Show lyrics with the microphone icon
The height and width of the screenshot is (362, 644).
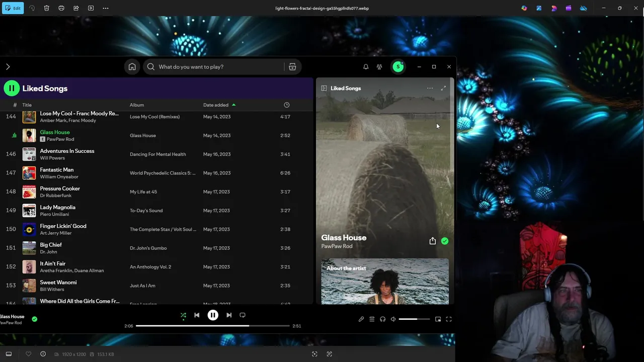361,319
